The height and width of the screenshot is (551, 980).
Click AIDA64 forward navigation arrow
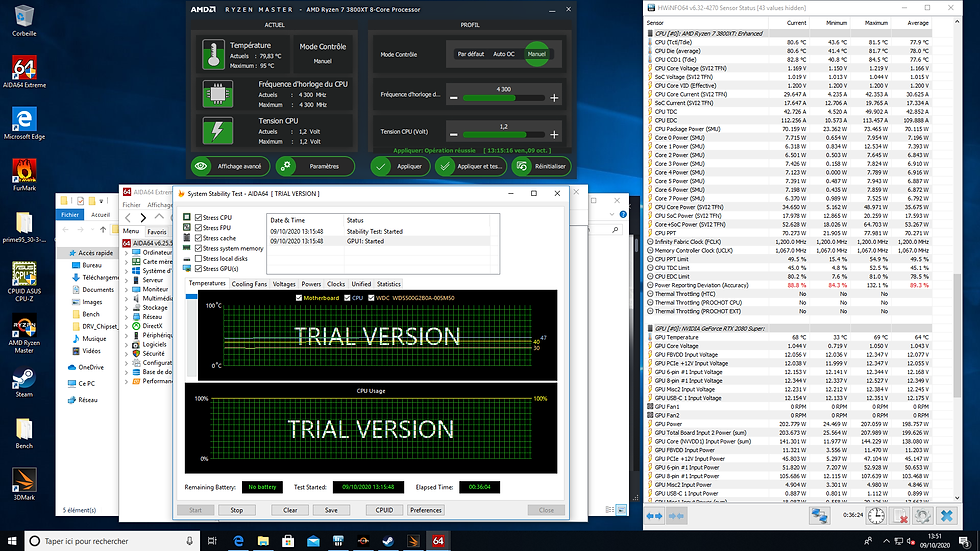coord(143,217)
